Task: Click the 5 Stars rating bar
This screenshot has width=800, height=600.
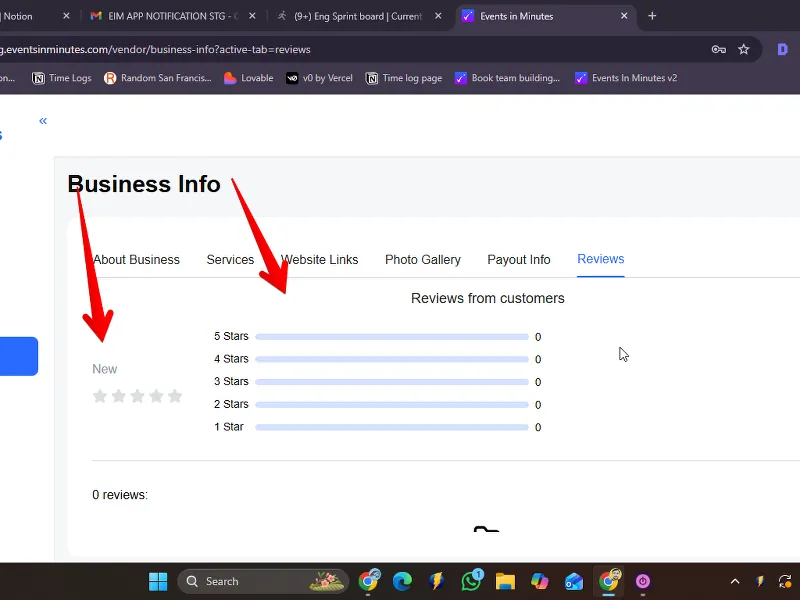Action: pos(392,337)
